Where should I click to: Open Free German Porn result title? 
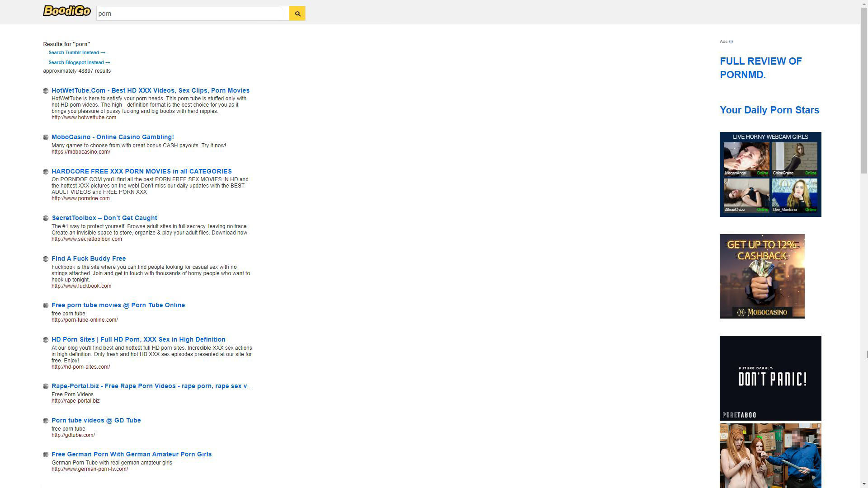pos(132,454)
